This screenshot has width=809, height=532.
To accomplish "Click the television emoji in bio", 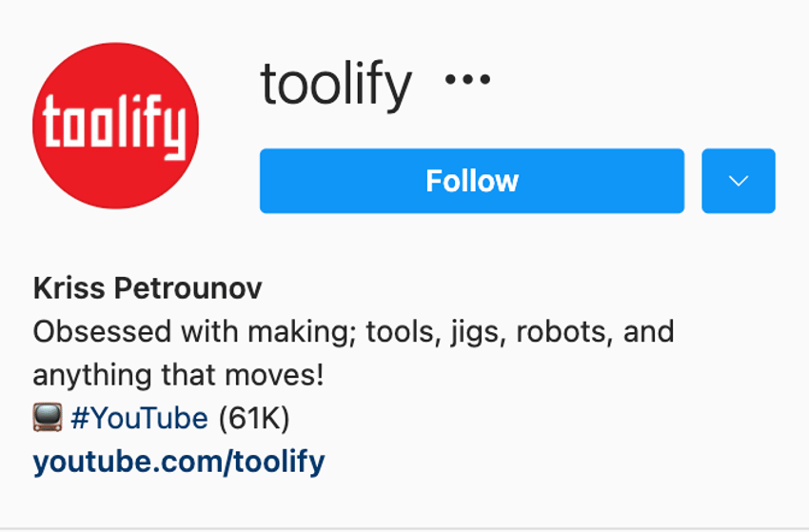I will click(x=48, y=418).
